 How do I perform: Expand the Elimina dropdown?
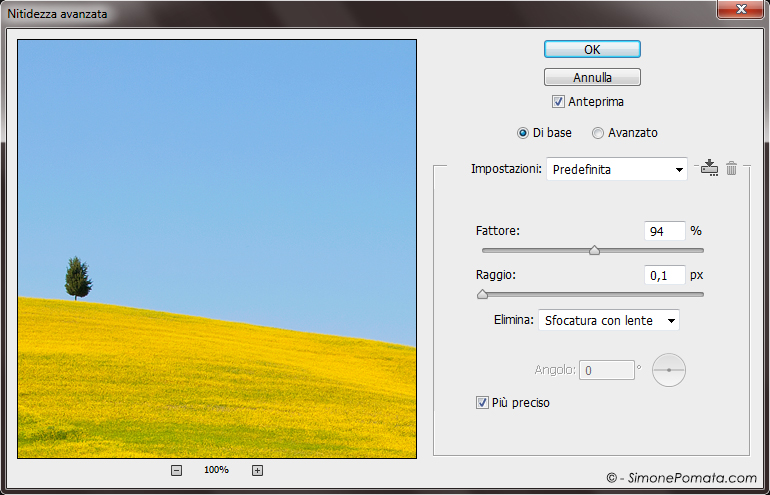point(608,320)
